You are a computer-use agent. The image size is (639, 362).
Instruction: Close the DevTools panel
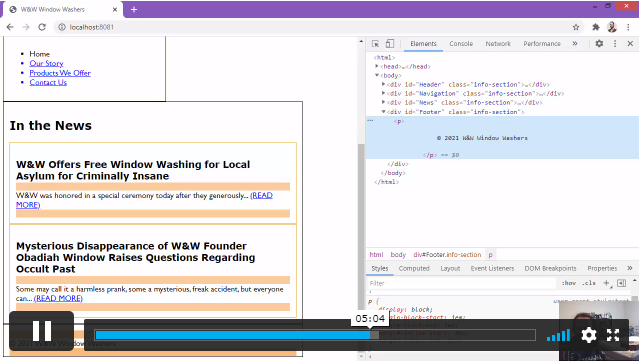[x=630, y=44]
